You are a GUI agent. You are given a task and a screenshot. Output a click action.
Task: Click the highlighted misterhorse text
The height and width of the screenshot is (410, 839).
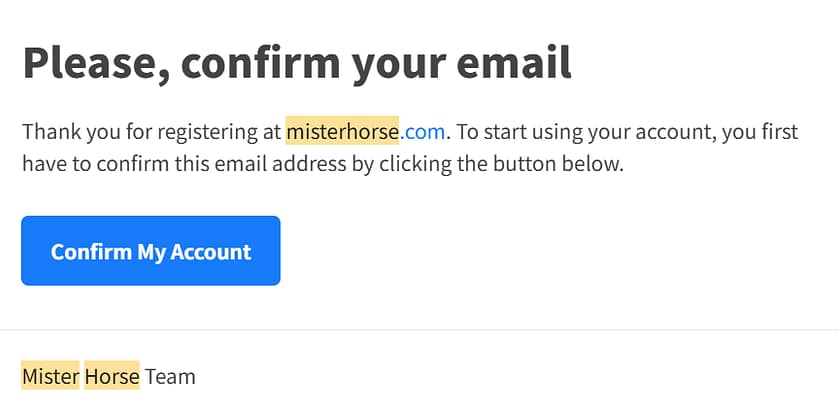342,131
